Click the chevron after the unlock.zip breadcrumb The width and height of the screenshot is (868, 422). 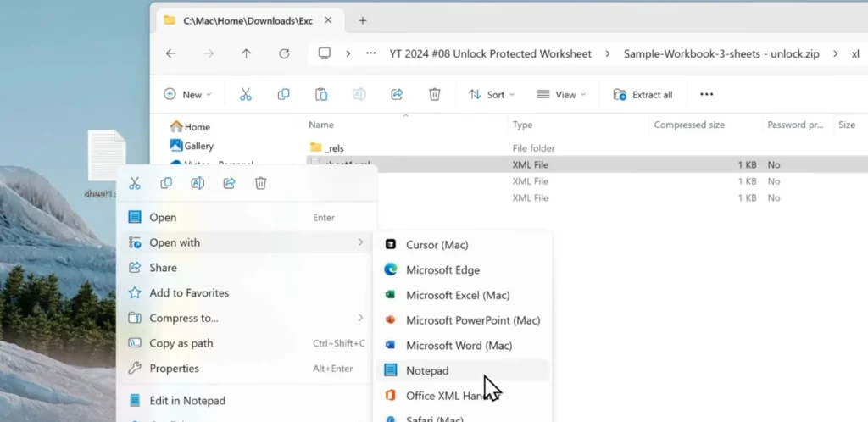click(834, 54)
